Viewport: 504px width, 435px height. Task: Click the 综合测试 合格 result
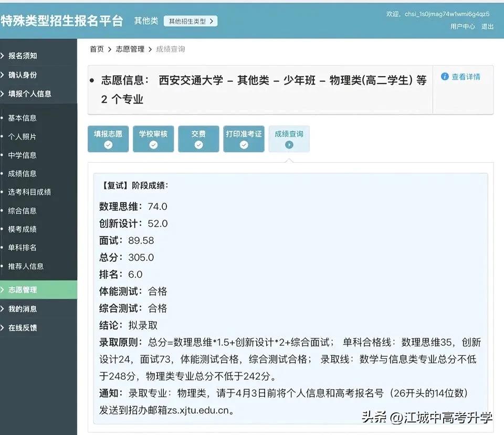point(157,309)
